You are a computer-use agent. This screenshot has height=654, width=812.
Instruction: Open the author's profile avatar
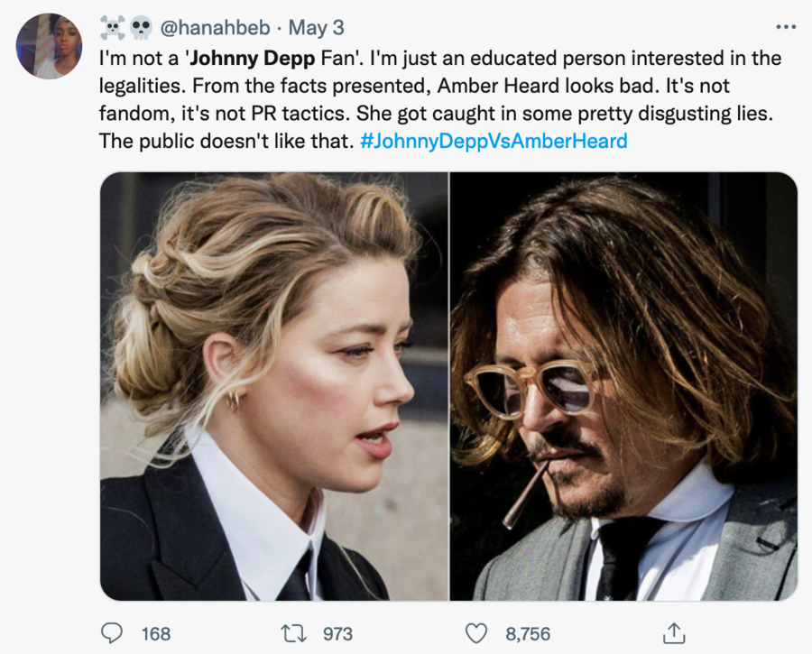(x=49, y=46)
